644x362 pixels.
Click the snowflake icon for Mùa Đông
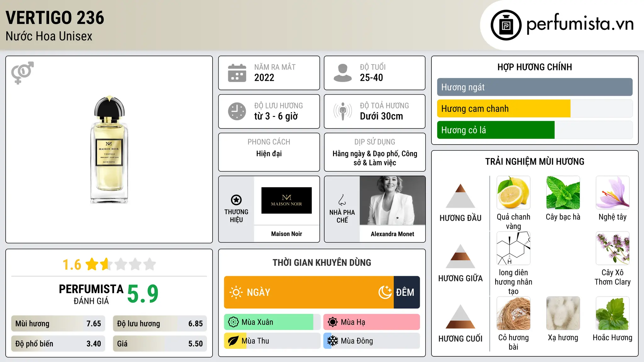coord(333,341)
